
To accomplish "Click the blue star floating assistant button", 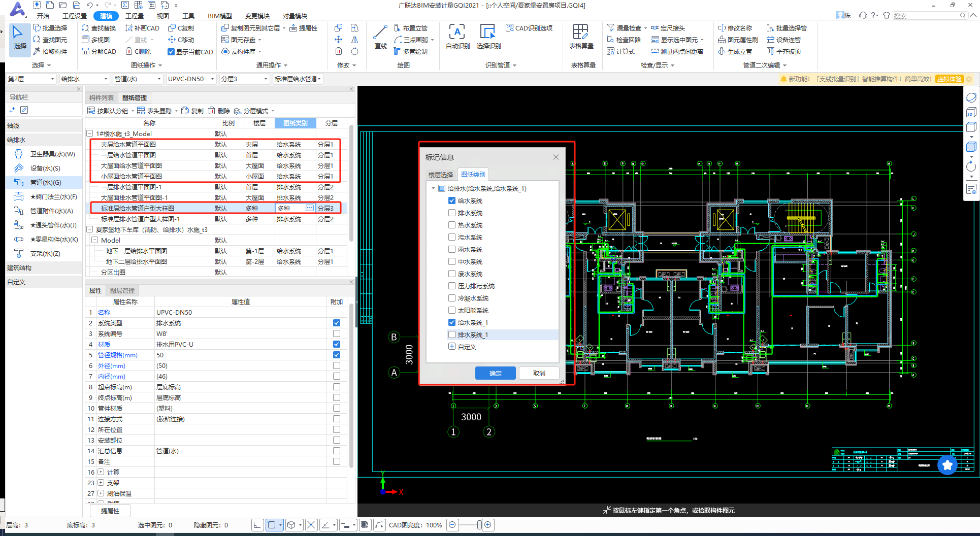I will [947, 464].
